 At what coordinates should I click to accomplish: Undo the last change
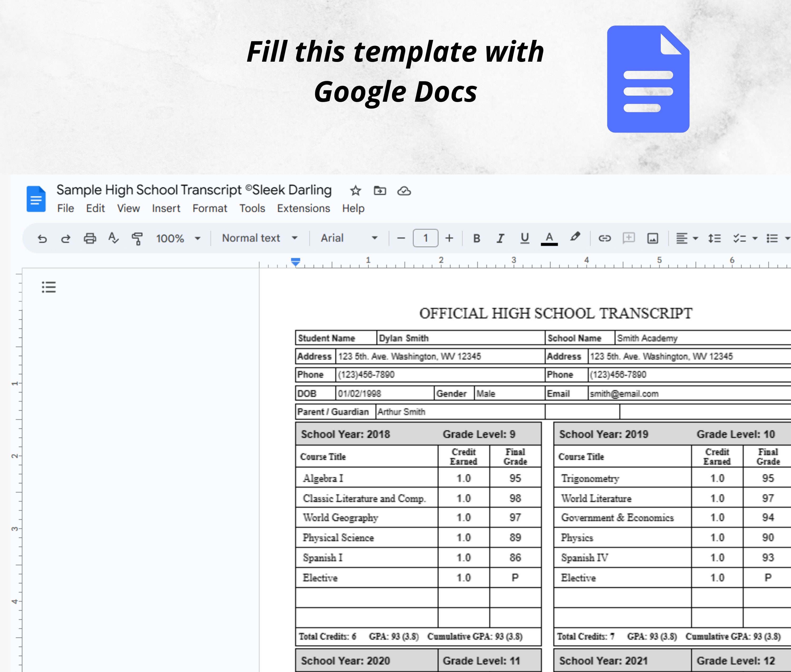coord(43,238)
